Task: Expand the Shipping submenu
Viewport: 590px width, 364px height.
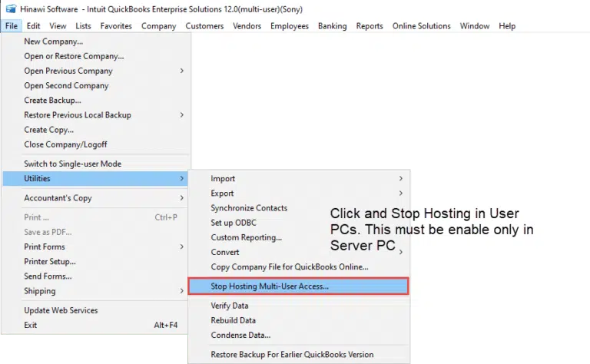Action: coord(95,291)
